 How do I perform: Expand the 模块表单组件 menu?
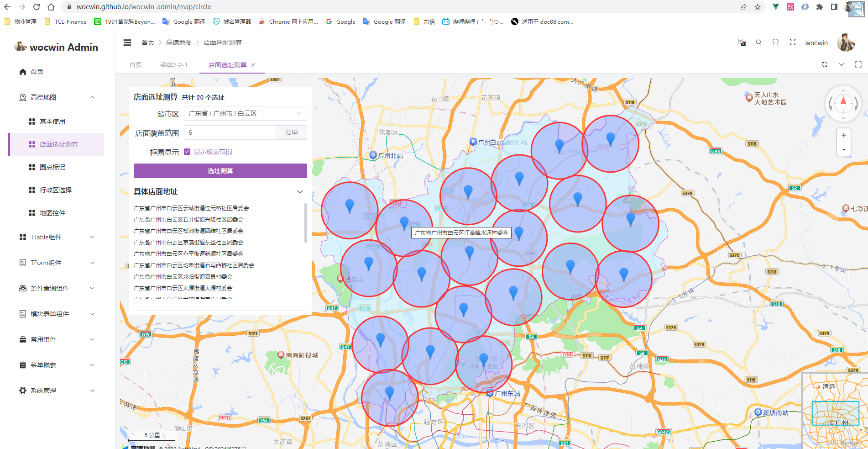(57, 314)
